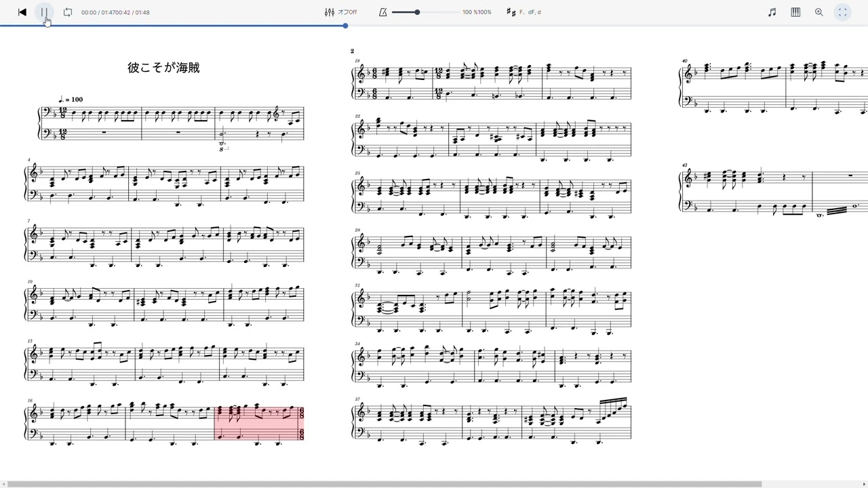Toggle fullscreen view button

[842, 12]
